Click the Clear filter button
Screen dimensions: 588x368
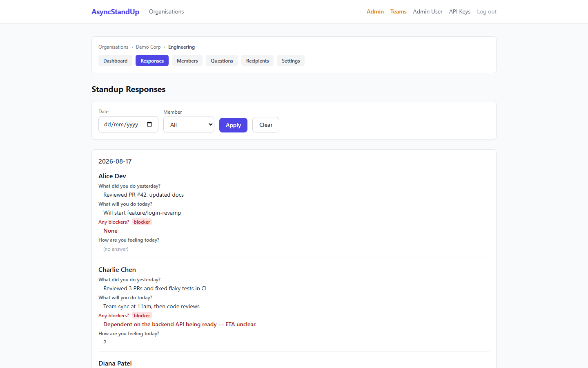point(266,125)
